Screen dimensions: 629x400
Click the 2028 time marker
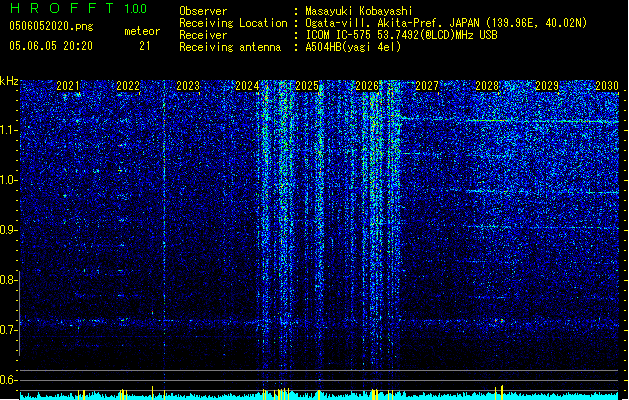coord(487,86)
